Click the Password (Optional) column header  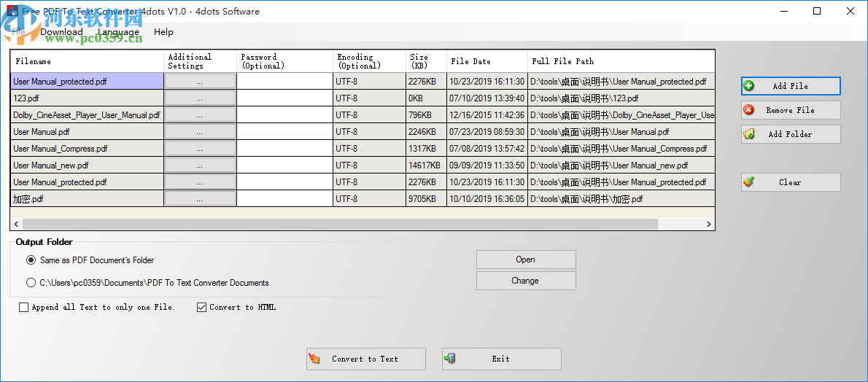pos(285,61)
